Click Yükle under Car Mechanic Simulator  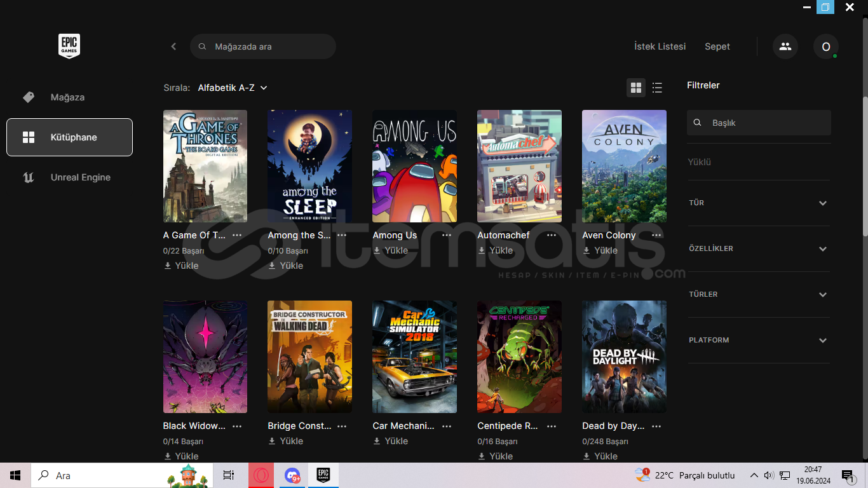(x=391, y=441)
